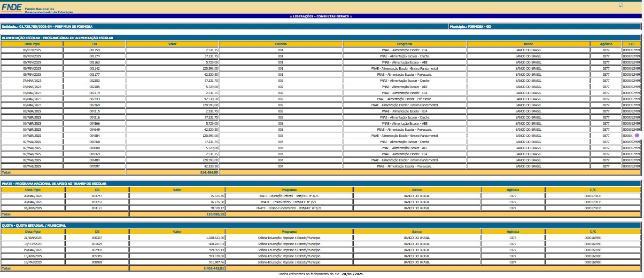
Task: Click the date 16/MAI/2025
Action: pyautogui.click(x=33, y=262)
